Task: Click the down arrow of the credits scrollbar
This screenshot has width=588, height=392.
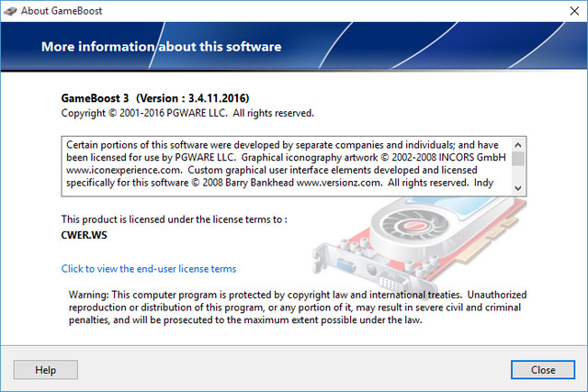Action: click(x=518, y=187)
